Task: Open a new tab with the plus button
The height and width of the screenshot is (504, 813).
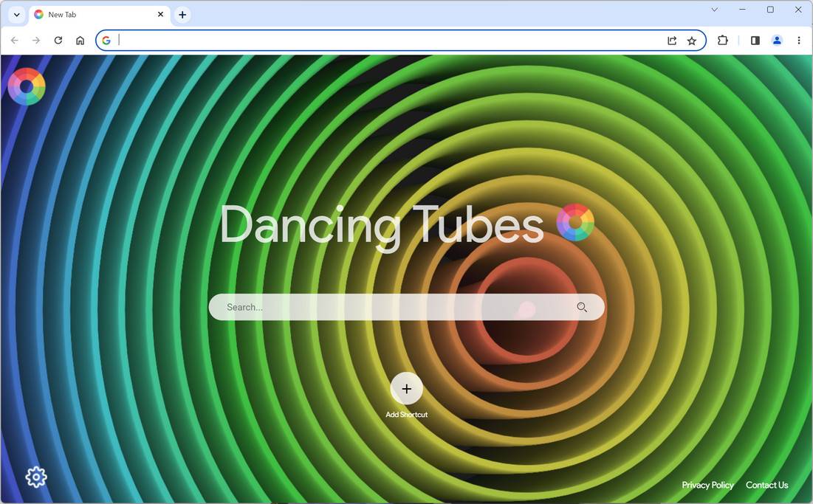Action: pyautogui.click(x=182, y=14)
